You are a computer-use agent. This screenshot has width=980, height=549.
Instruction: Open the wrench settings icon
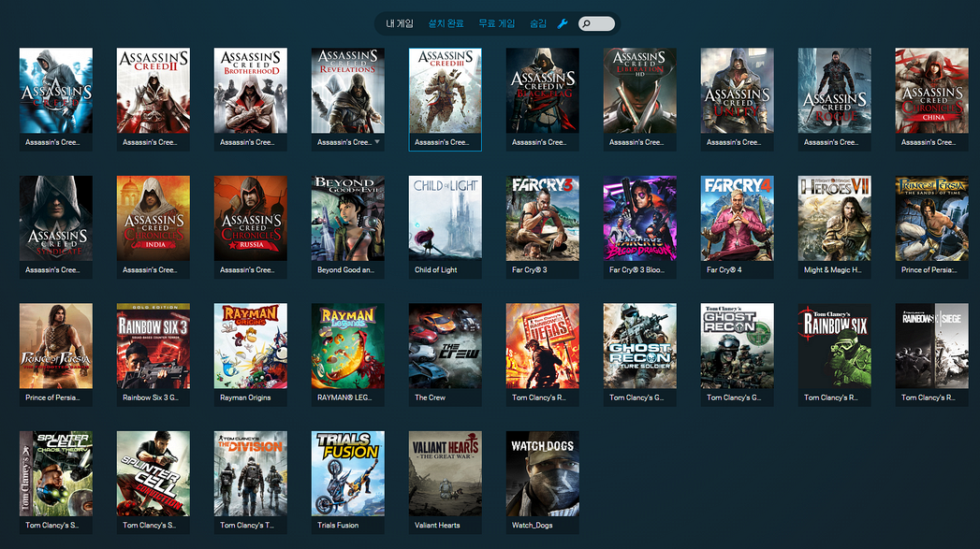pos(563,23)
